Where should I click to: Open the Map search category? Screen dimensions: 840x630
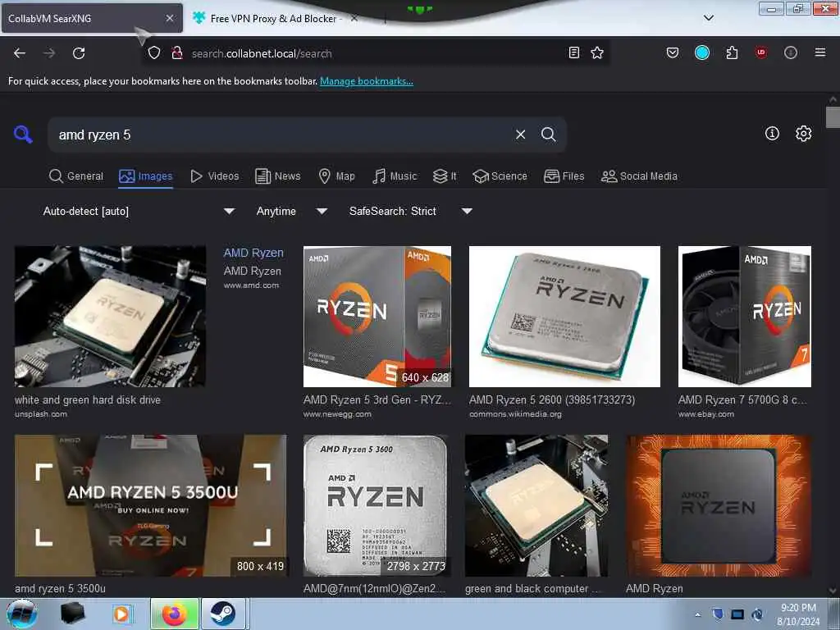337,176
